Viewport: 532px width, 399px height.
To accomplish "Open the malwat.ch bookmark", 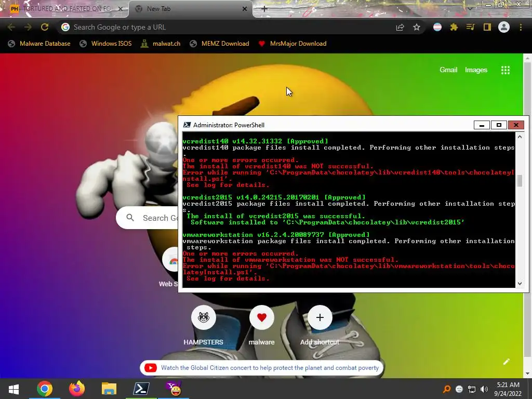I will click(x=161, y=44).
